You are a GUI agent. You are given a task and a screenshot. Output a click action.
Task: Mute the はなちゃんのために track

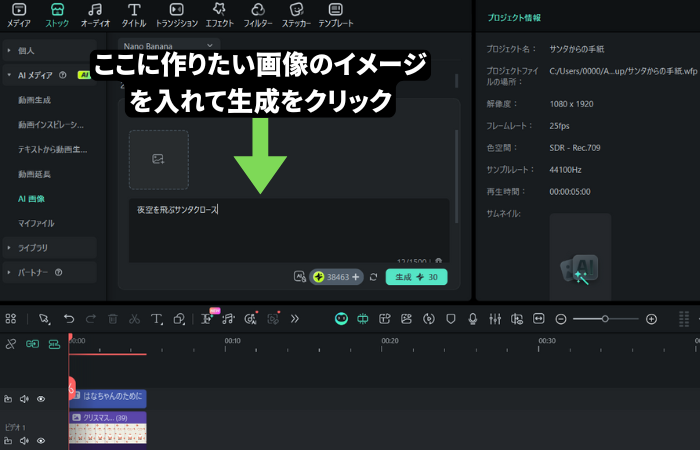[24, 399]
